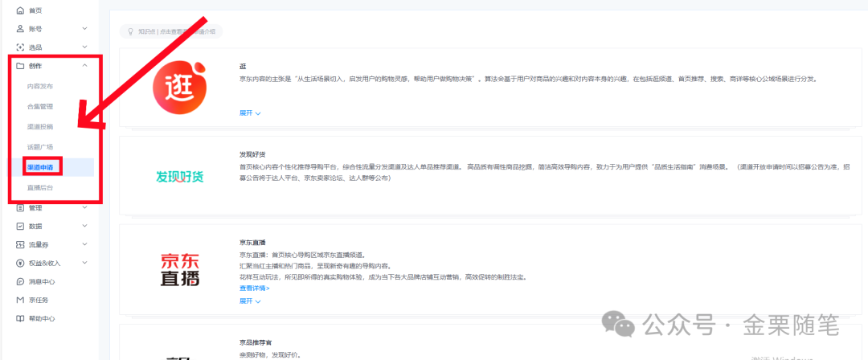Click the 发现好货 card title text
Image resolution: width=868 pixels, height=360 pixels.
[x=252, y=154]
